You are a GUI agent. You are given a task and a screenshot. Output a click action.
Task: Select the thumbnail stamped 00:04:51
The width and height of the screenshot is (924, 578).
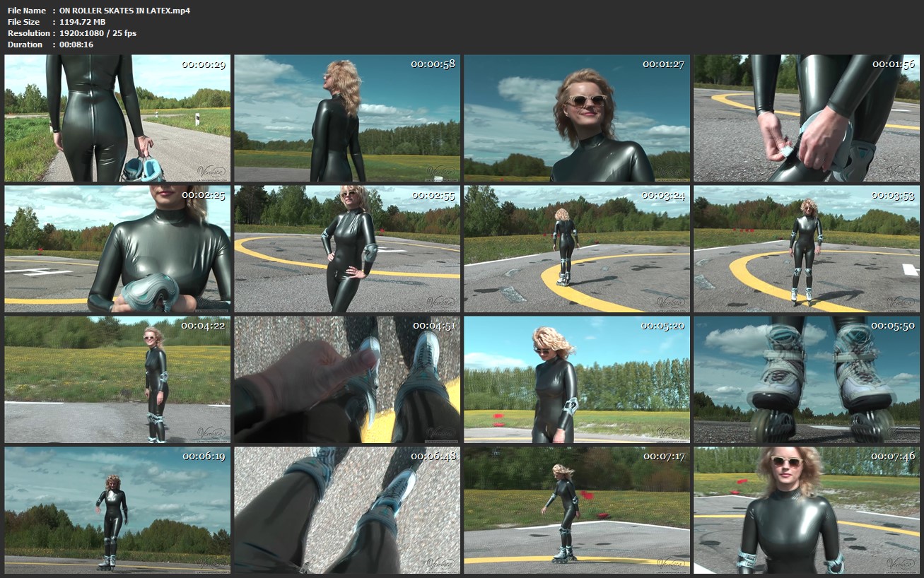point(347,379)
